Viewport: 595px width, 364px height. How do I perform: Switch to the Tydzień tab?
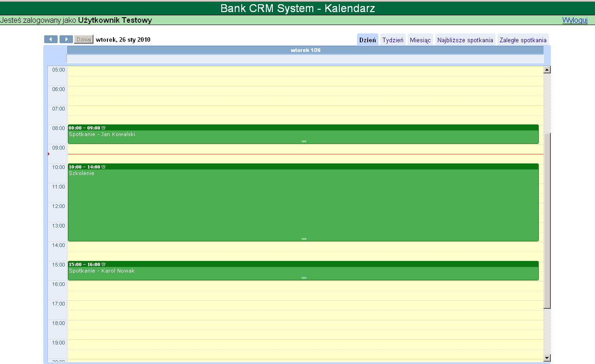point(393,40)
